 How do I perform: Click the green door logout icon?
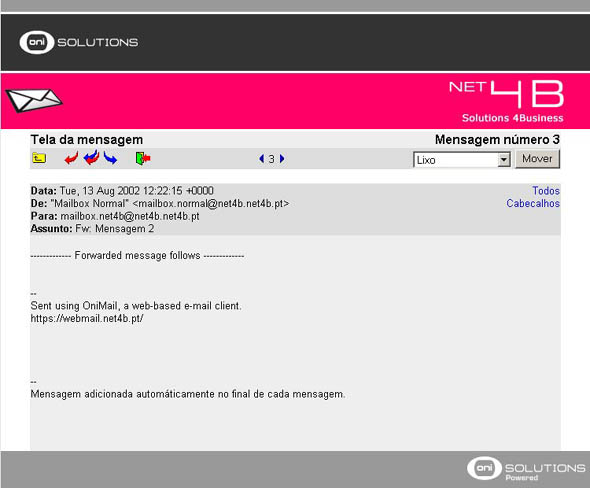143,158
